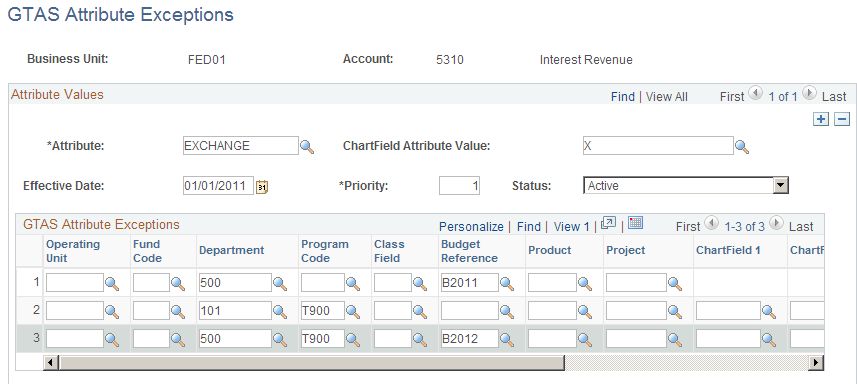Click Department field with 101
Screen dimensions: 857x384
(235, 311)
